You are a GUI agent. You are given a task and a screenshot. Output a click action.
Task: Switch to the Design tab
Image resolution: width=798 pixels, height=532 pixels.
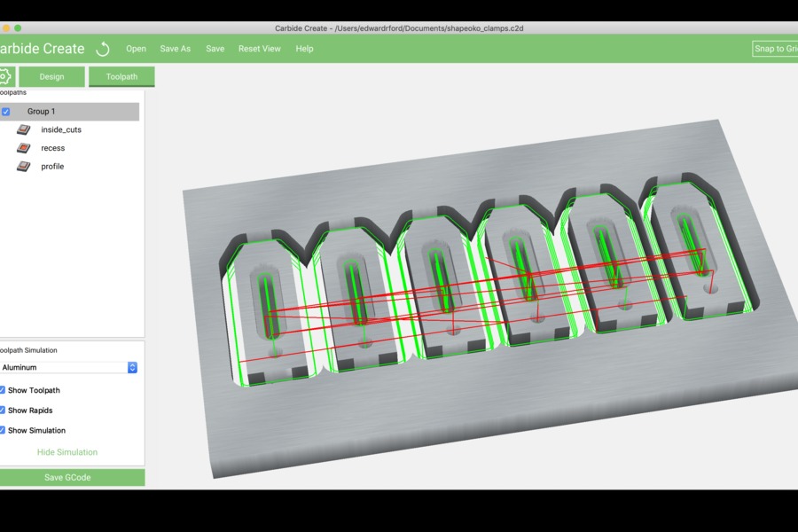pyautogui.click(x=52, y=77)
